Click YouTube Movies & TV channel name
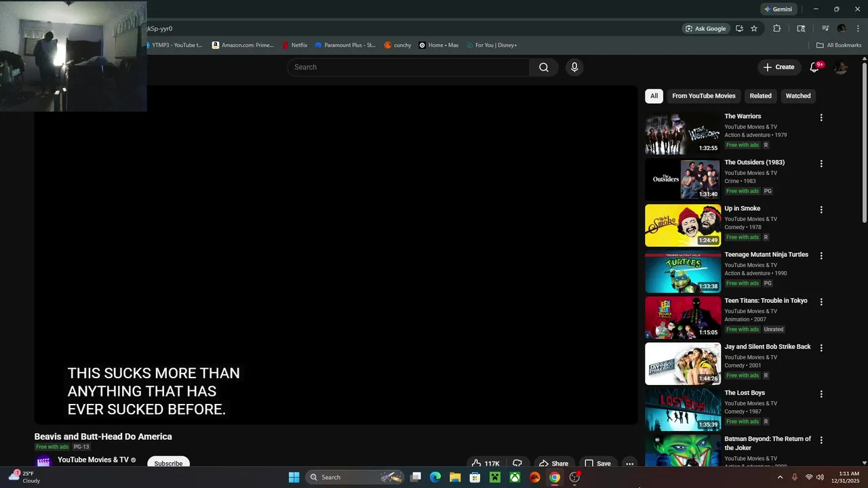 coord(93,460)
